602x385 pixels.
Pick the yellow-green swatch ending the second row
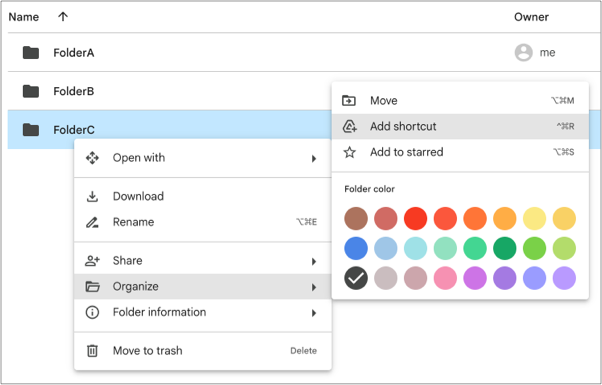(564, 248)
